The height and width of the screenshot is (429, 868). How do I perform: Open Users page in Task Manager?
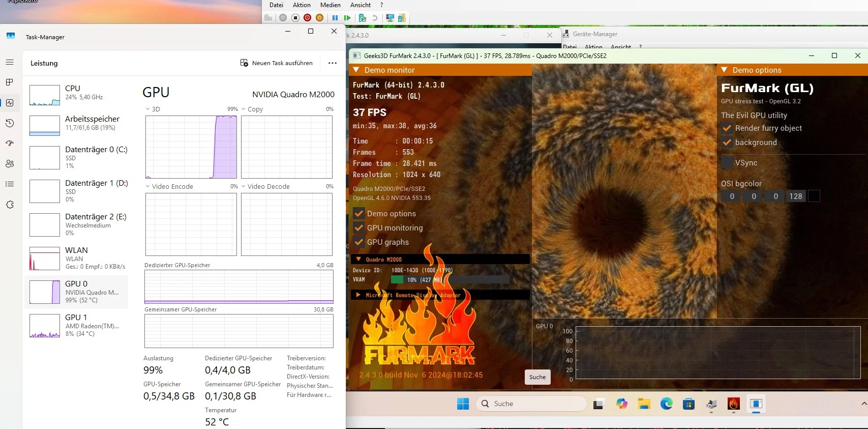click(10, 164)
